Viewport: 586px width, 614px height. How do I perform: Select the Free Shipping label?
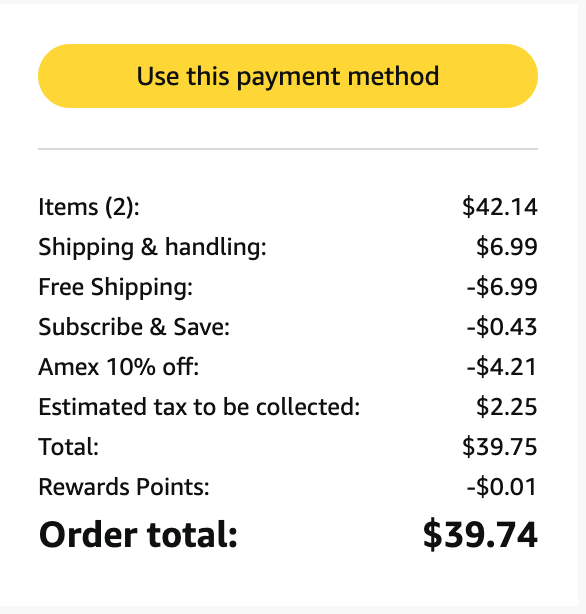116,287
